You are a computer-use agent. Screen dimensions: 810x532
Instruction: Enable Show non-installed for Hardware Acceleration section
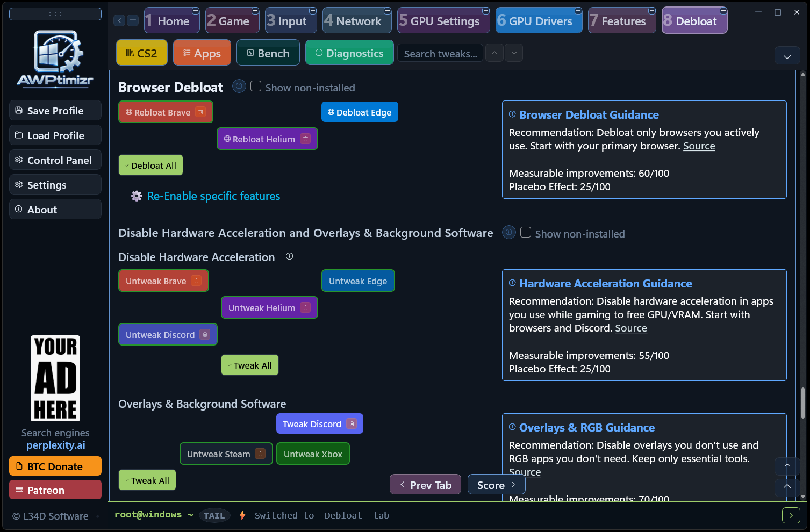526,232
